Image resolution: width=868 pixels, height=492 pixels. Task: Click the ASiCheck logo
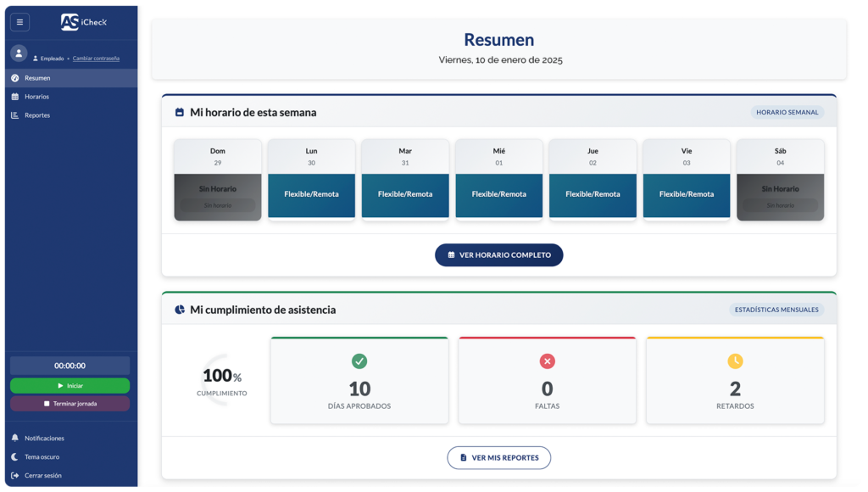point(83,22)
